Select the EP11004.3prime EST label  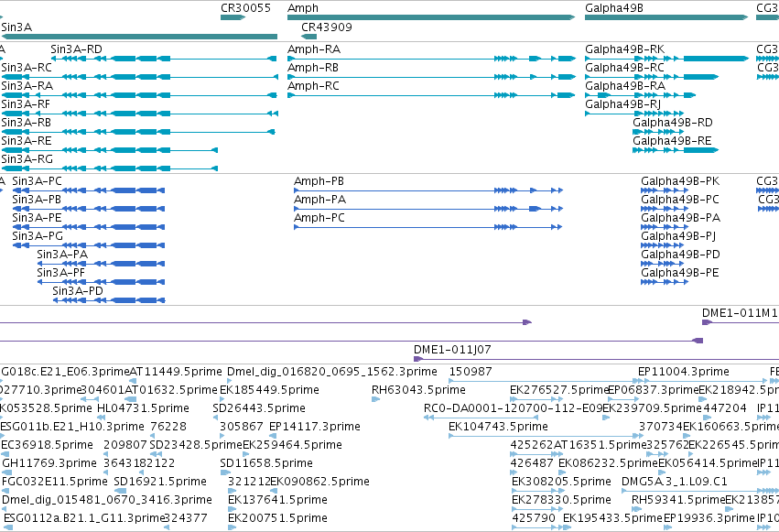pyautogui.click(x=684, y=372)
